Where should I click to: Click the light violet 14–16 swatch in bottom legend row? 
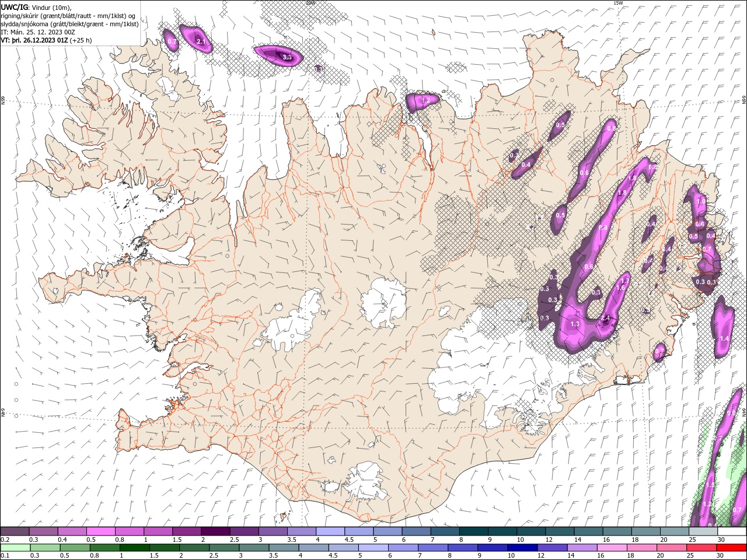[581, 548]
